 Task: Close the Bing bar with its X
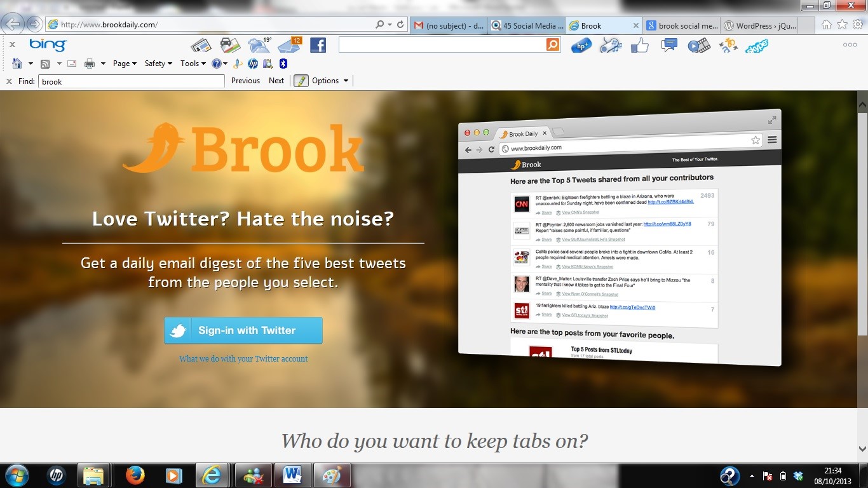12,44
